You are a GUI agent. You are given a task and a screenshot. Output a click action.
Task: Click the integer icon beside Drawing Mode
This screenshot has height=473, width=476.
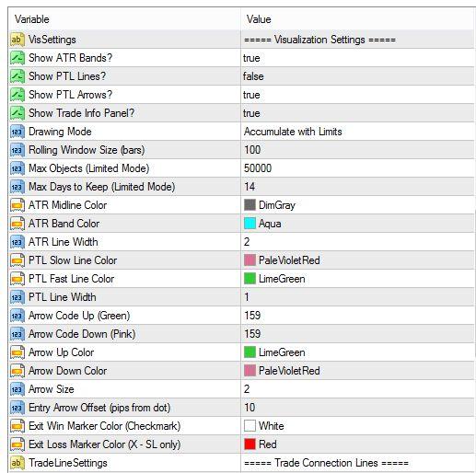[x=17, y=132]
